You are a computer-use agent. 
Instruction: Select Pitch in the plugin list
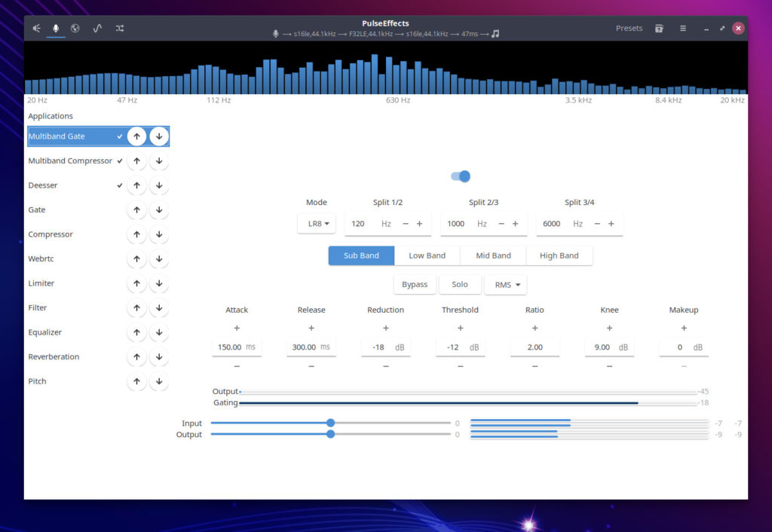99,381
